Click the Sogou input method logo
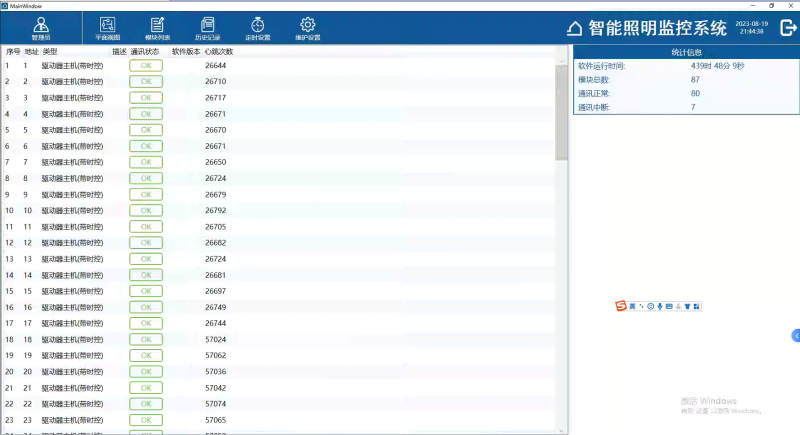This screenshot has width=800, height=435. pyautogui.click(x=620, y=305)
